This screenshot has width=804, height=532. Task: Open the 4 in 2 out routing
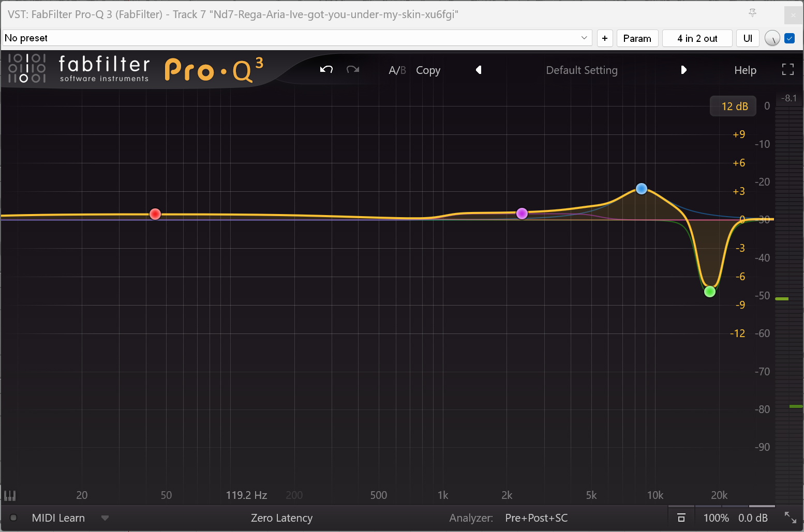coord(697,38)
